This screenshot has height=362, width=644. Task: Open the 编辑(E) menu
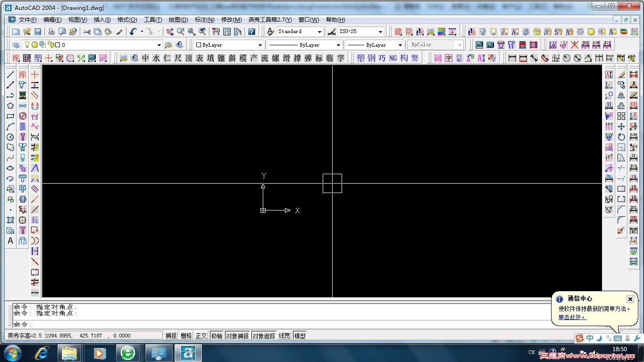(x=52, y=20)
